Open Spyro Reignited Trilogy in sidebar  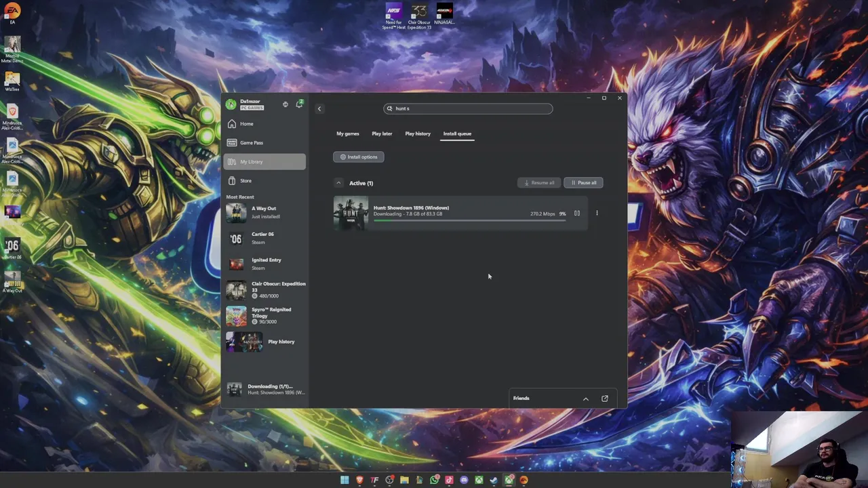tap(265, 316)
